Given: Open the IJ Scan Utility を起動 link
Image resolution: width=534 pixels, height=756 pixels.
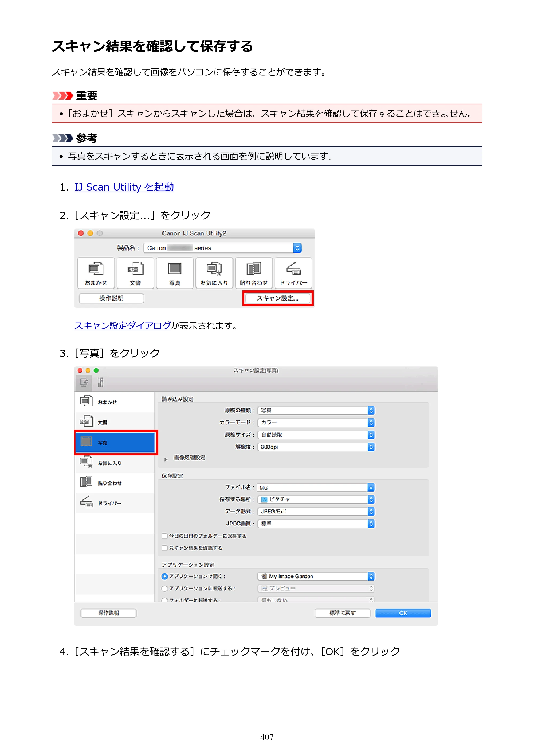Looking at the screenshot, I should [124, 187].
